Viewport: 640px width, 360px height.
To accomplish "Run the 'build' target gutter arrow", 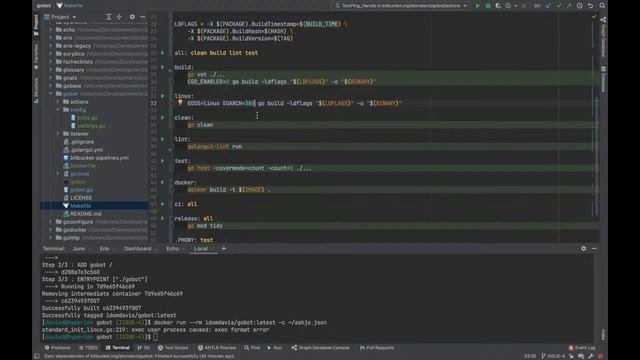I will click(162, 67).
